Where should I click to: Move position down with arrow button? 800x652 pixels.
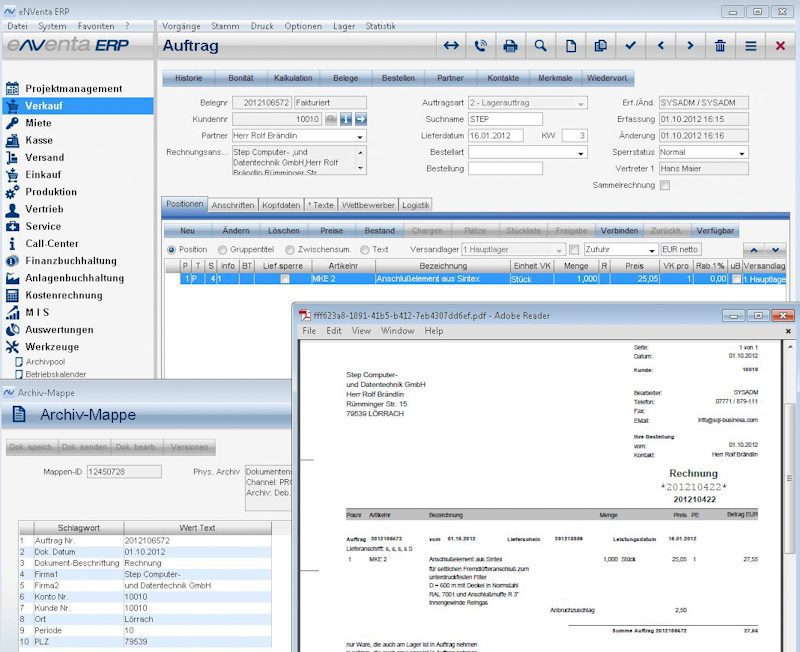[x=776, y=250]
